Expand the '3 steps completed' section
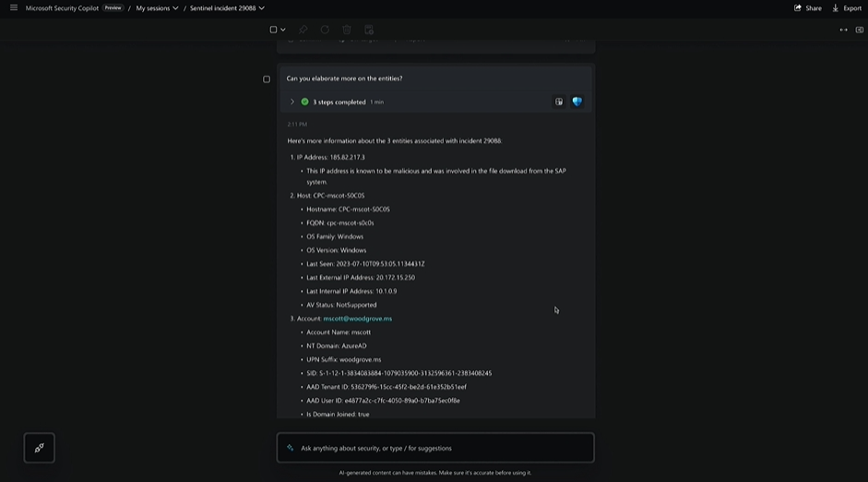Image resolution: width=868 pixels, height=482 pixels. pyautogui.click(x=292, y=102)
